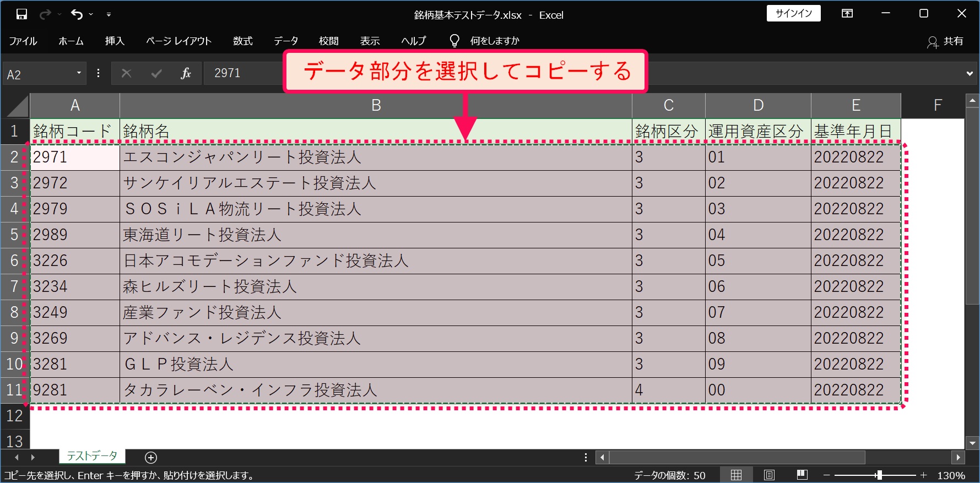The height and width of the screenshot is (483, 980).
Task: Click the Insert Function fx icon
Action: click(186, 73)
